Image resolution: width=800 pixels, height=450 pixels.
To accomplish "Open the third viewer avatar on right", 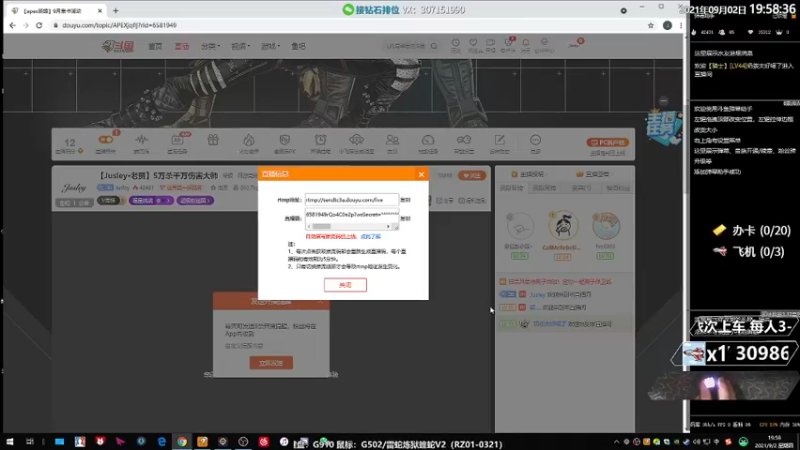I will [x=606, y=226].
